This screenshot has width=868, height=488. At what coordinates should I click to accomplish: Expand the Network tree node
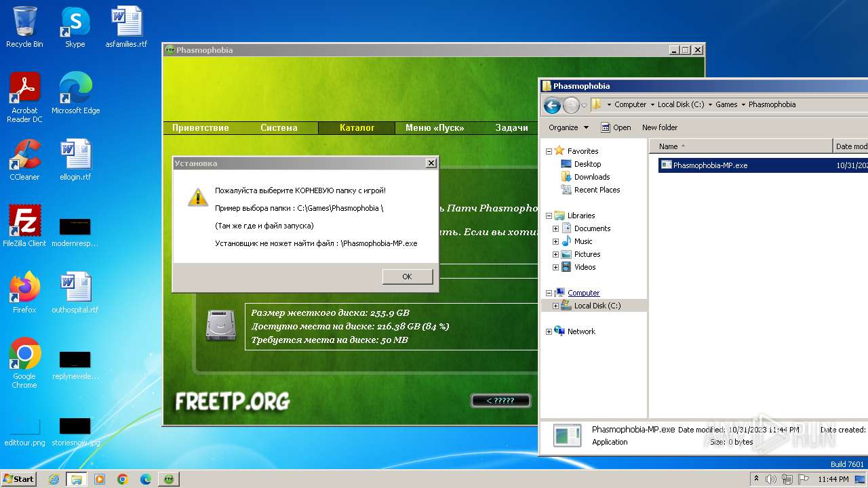tap(549, 331)
